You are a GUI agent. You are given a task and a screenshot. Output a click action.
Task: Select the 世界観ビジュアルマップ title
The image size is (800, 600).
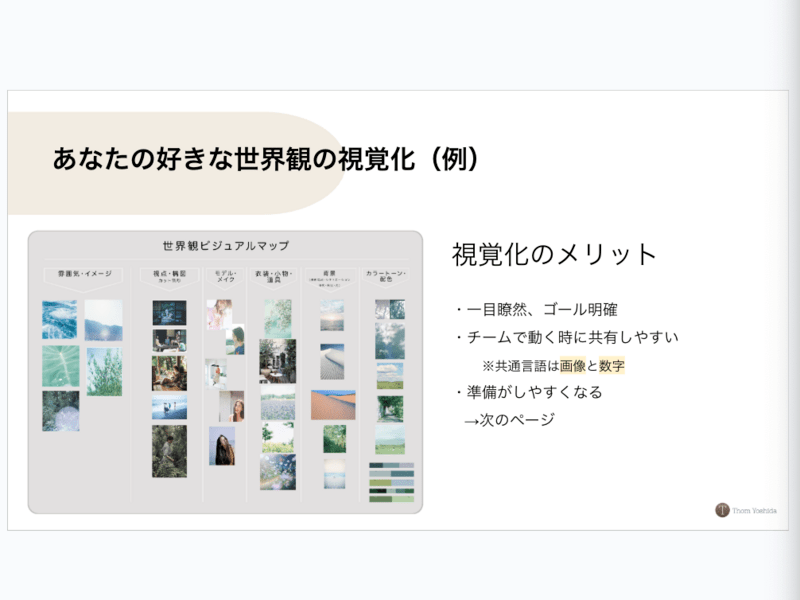(226, 246)
